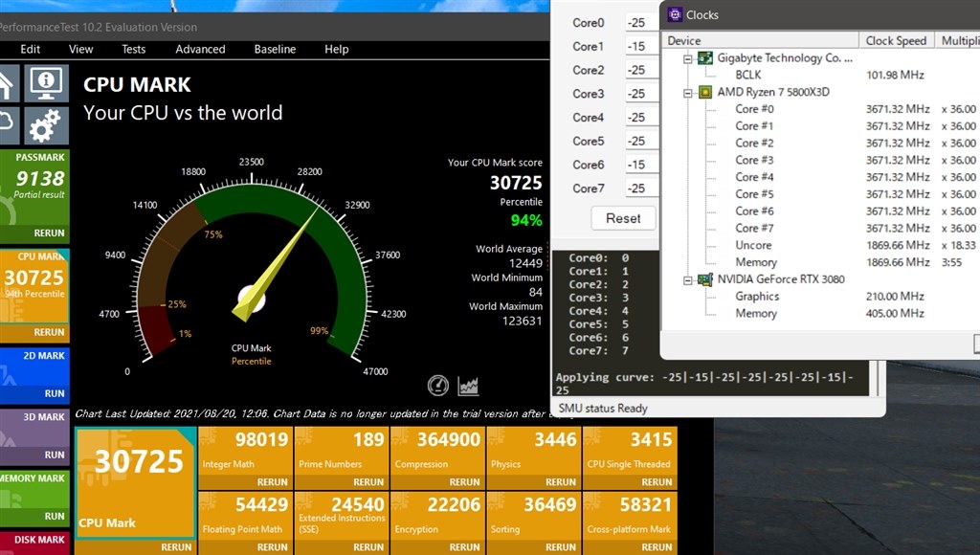The image size is (980, 555).
Task: Click the Clock Speed column header
Action: click(896, 40)
